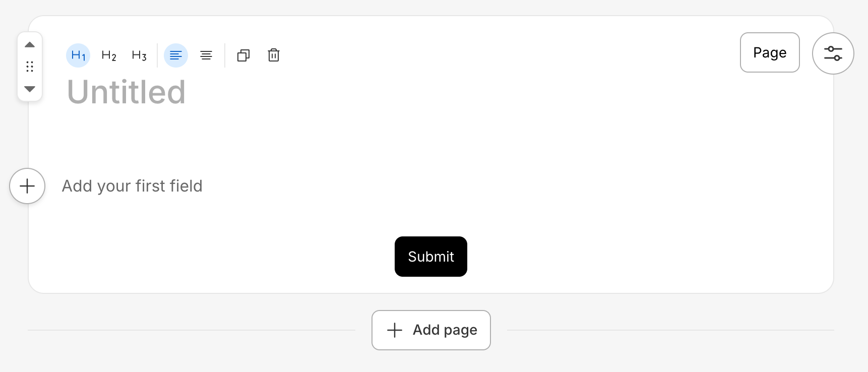Set the heading size to H3
Image resolution: width=868 pixels, height=372 pixels.
(139, 55)
